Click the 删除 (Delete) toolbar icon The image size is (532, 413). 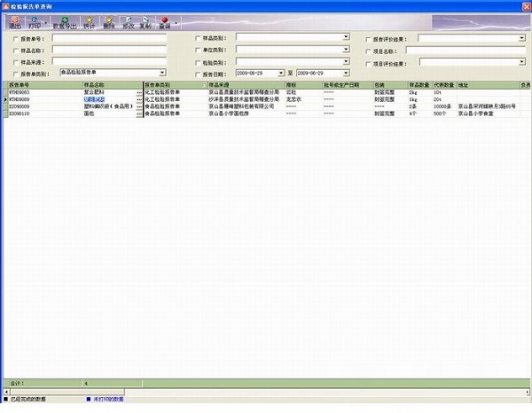tap(108, 22)
